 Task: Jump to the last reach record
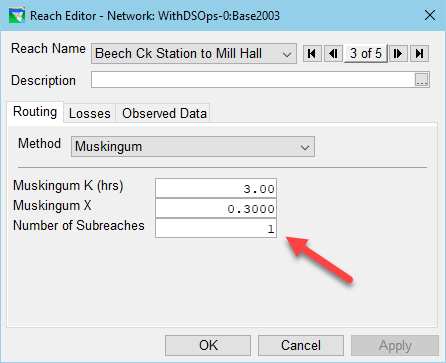click(x=419, y=53)
